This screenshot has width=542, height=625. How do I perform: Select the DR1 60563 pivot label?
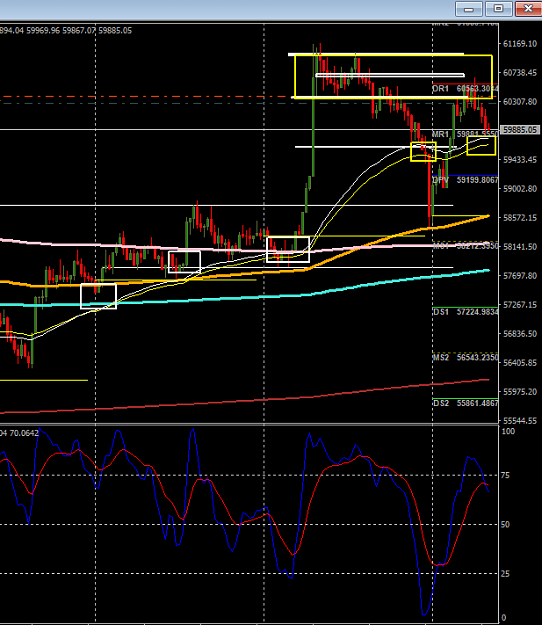point(465,88)
